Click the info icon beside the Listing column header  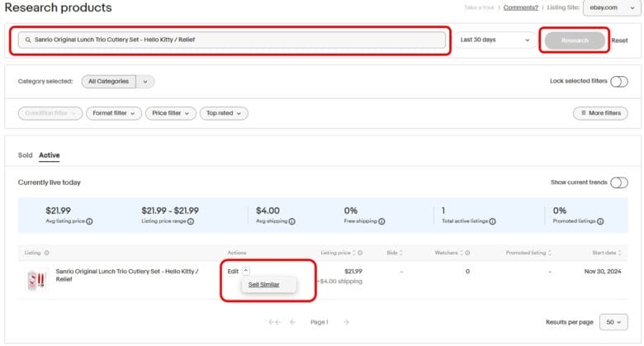[47, 253]
